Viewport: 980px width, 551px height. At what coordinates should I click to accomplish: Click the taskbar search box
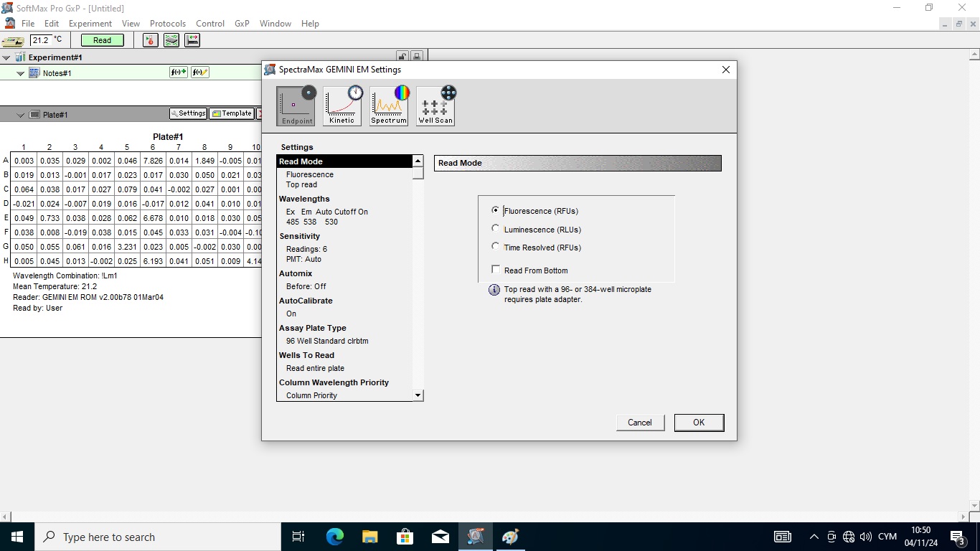click(x=158, y=537)
